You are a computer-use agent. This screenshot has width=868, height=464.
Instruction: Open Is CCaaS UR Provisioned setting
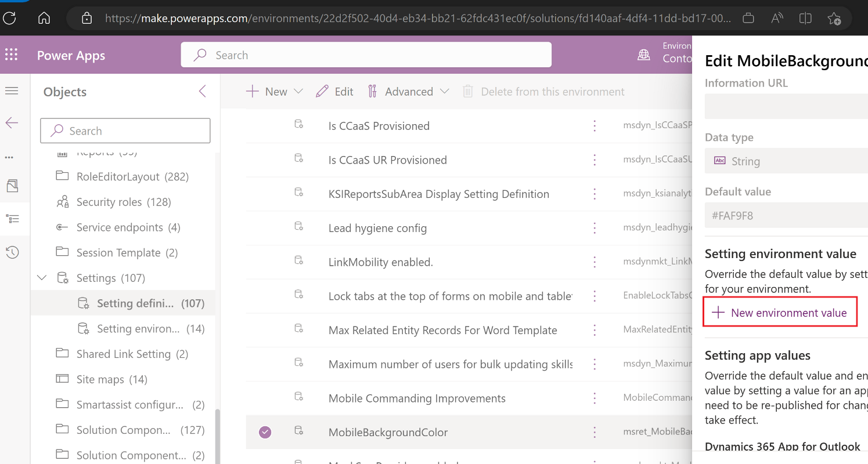coord(388,160)
